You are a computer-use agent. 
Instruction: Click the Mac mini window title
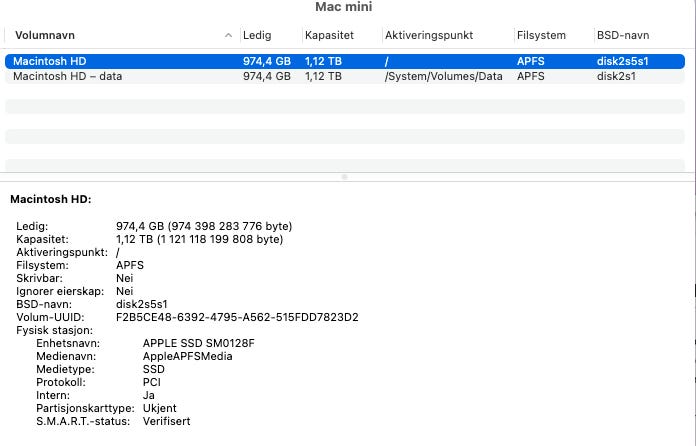tap(344, 7)
